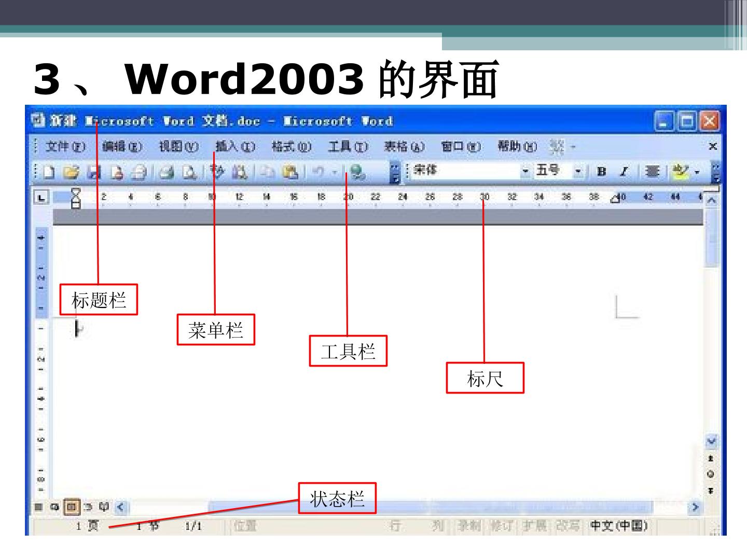Paste using the clipboard icon
This screenshot has height=560, width=747.
[290, 172]
